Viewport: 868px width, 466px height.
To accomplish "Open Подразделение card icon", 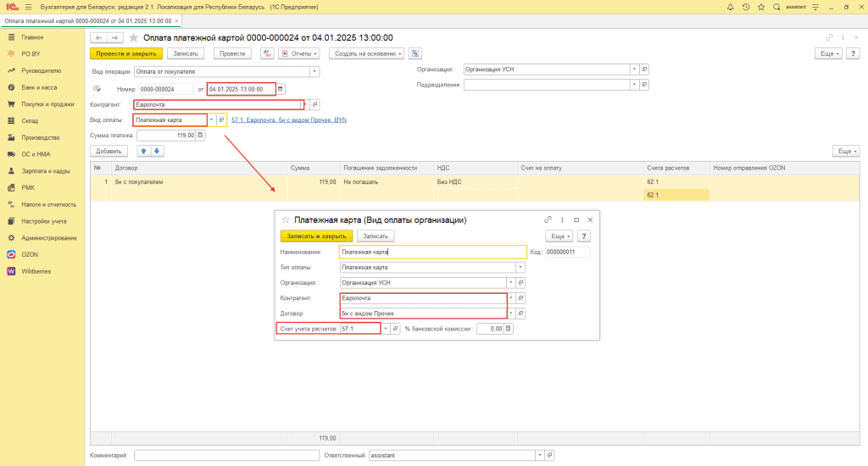I will 644,85.
